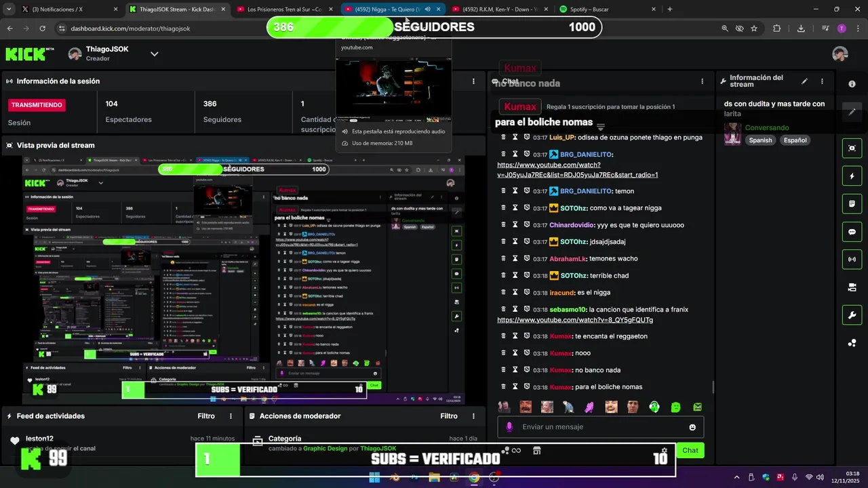Click the green Chat send button
Screen dimensions: 868x488
(x=690, y=450)
